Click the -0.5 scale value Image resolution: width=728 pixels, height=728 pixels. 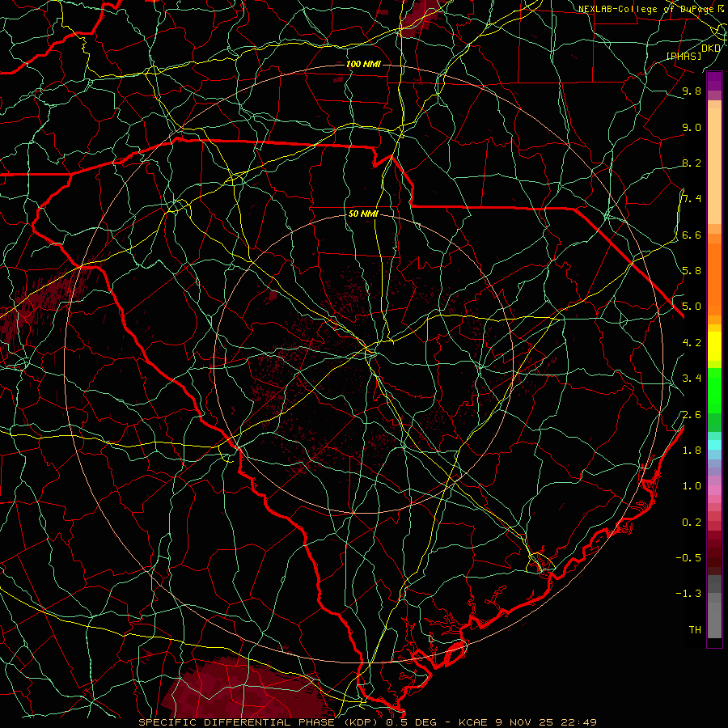point(688,557)
